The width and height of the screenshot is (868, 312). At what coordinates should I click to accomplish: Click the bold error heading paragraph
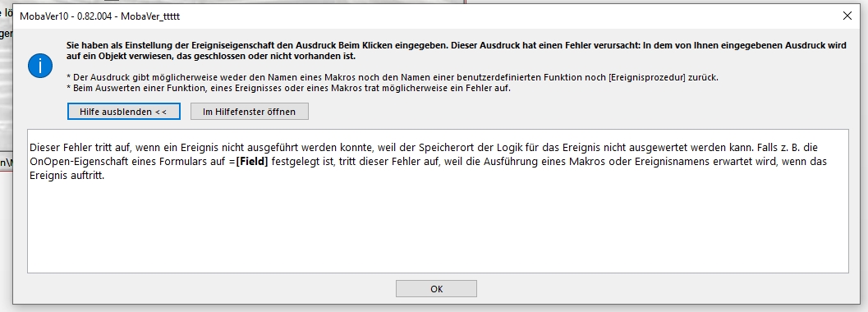456,51
